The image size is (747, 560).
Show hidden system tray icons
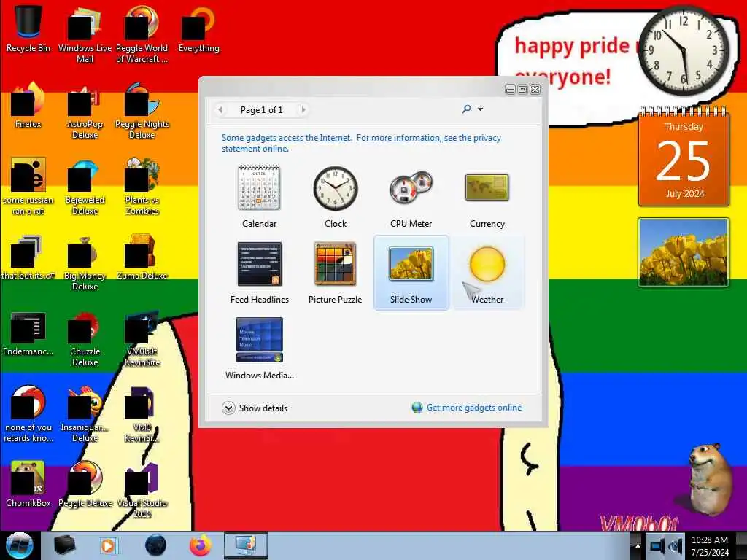pos(637,547)
